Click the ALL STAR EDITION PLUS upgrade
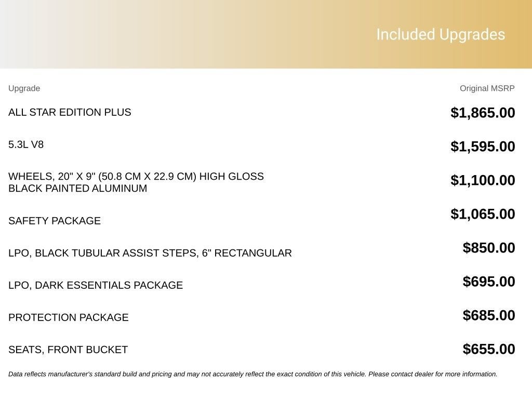The image size is (532, 399). point(70,112)
